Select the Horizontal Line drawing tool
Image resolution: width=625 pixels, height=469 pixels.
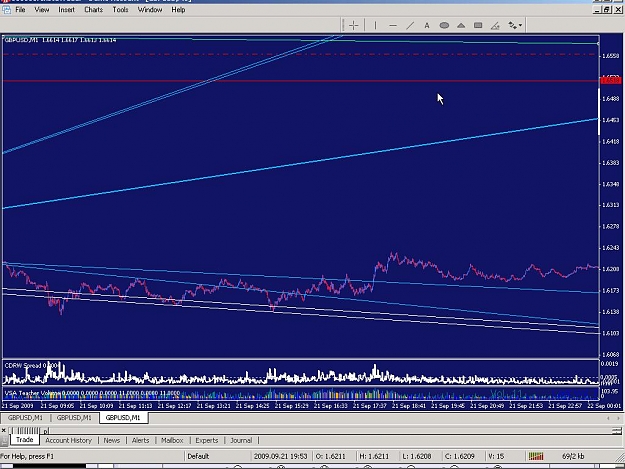[x=393, y=26]
